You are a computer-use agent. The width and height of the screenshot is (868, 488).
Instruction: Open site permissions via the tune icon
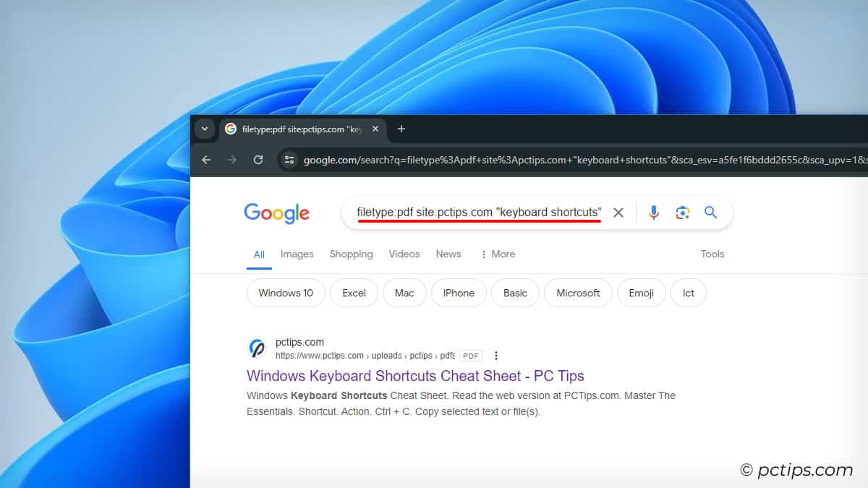[x=289, y=160]
